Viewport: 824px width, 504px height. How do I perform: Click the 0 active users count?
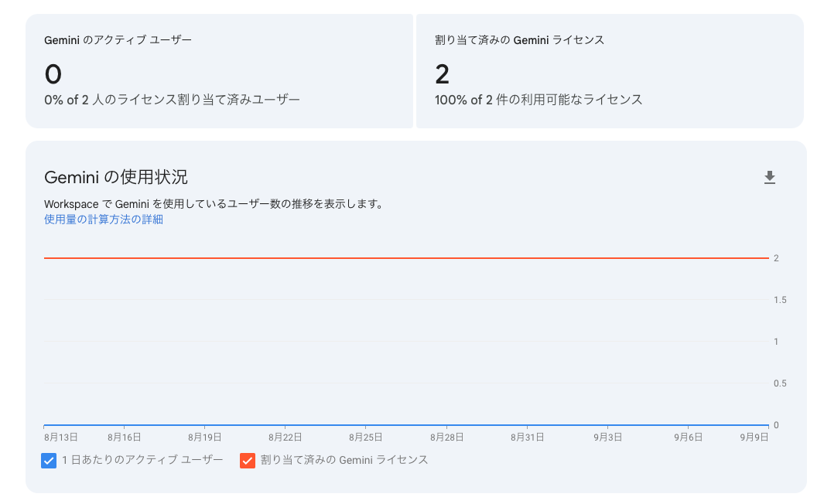(50, 74)
